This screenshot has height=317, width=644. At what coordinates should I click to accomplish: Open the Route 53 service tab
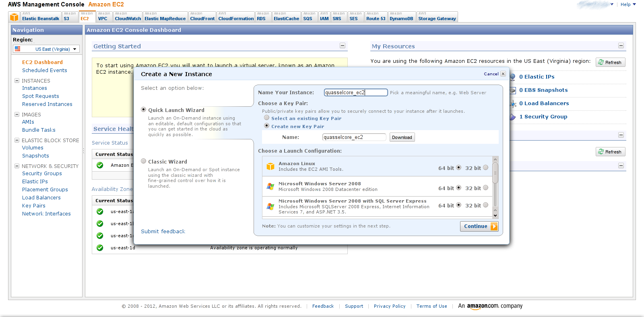[x=376, y=19]
